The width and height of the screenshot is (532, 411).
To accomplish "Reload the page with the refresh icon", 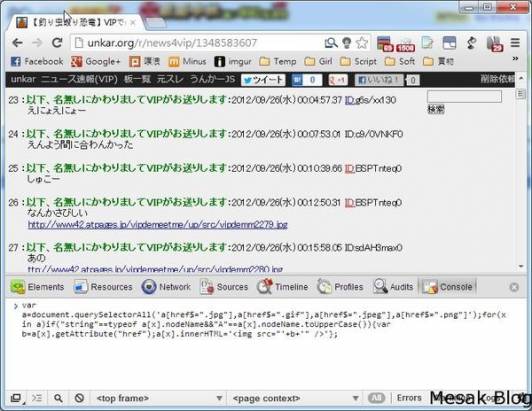I will (x=57, y=42).
